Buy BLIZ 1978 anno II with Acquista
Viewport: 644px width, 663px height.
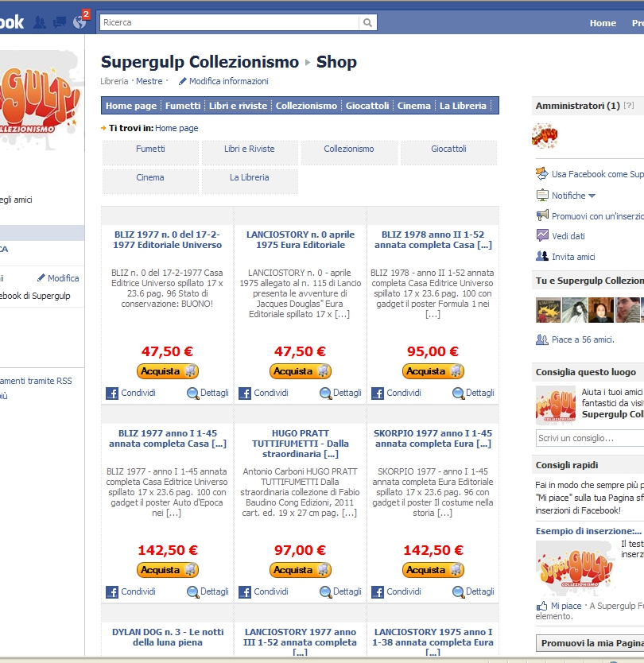433,370
